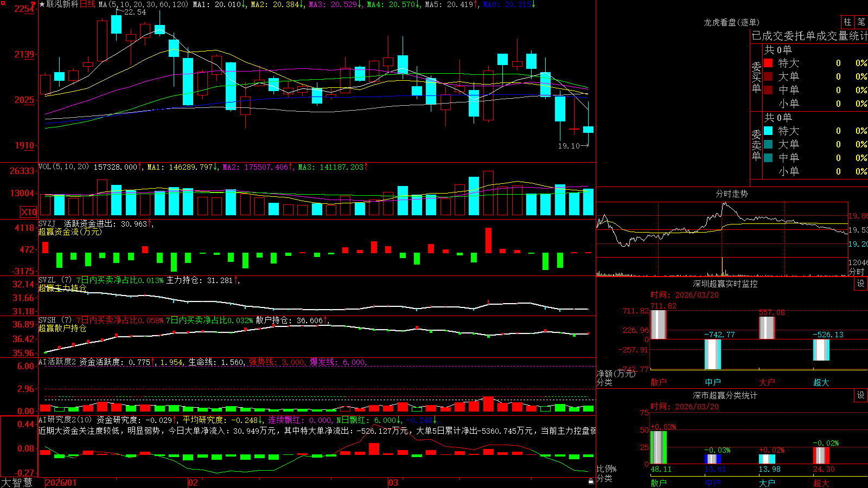Click the MA3: 20.529 value in header
868x488 pixels.
click(x=335, y=4)
